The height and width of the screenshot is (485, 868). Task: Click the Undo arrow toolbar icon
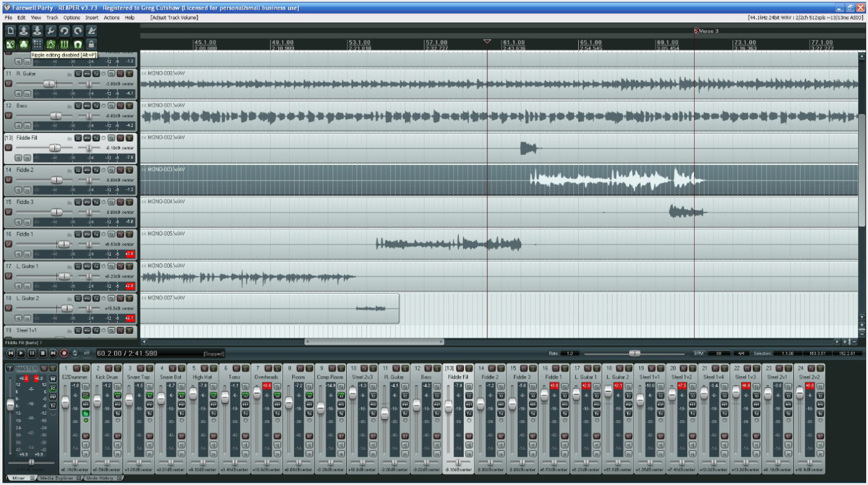pyautogui.click(x=64, y=30)
